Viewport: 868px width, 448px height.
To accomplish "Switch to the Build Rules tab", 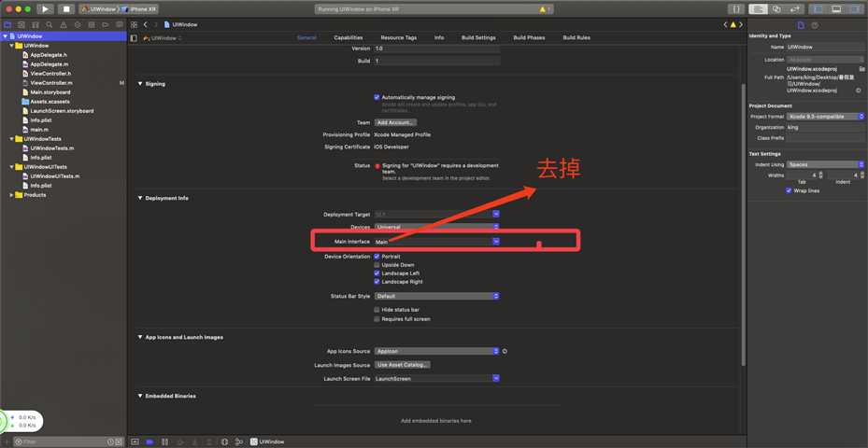I will click(576, 37).
